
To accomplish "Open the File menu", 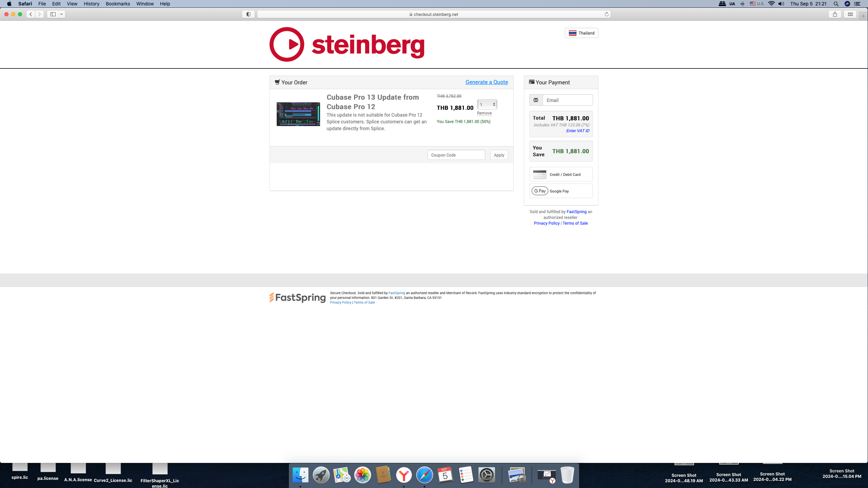I will click(x=42, y=4).
